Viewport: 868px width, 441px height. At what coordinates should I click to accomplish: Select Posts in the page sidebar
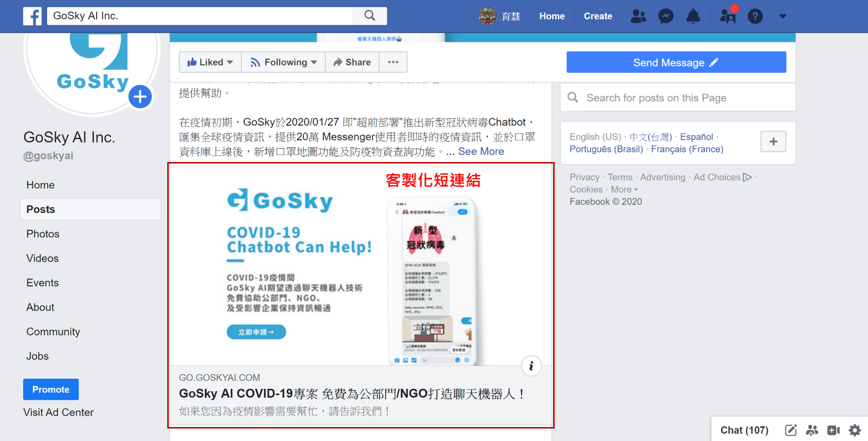pos(90,209)
